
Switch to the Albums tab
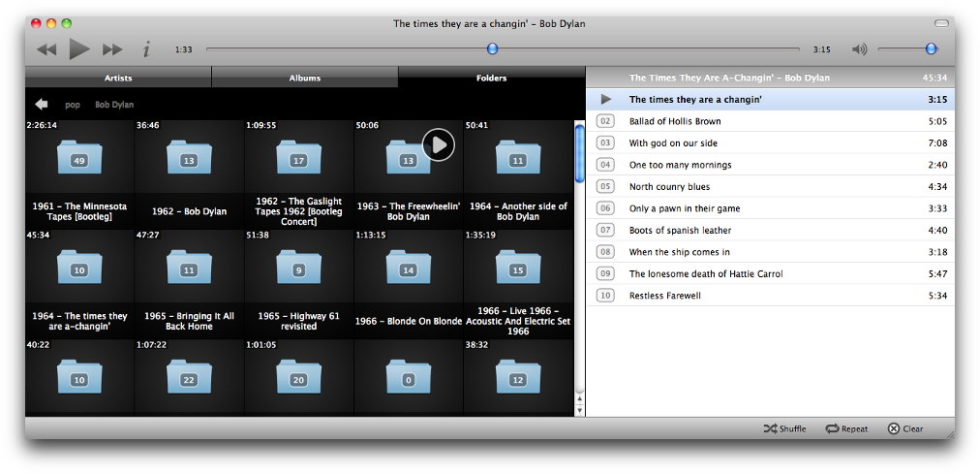[305, 79]
